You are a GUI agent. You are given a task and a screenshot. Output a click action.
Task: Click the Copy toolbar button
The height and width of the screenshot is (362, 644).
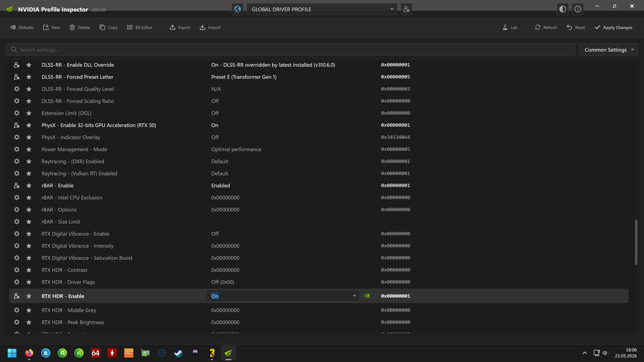[x=108, y=28]
